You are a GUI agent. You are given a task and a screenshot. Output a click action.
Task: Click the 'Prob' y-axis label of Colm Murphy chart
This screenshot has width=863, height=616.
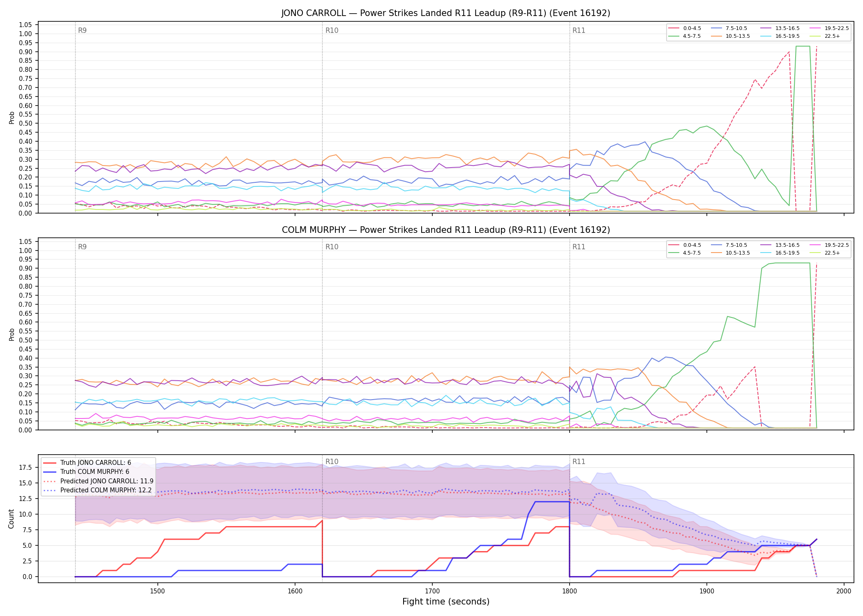tap(12, 334)
